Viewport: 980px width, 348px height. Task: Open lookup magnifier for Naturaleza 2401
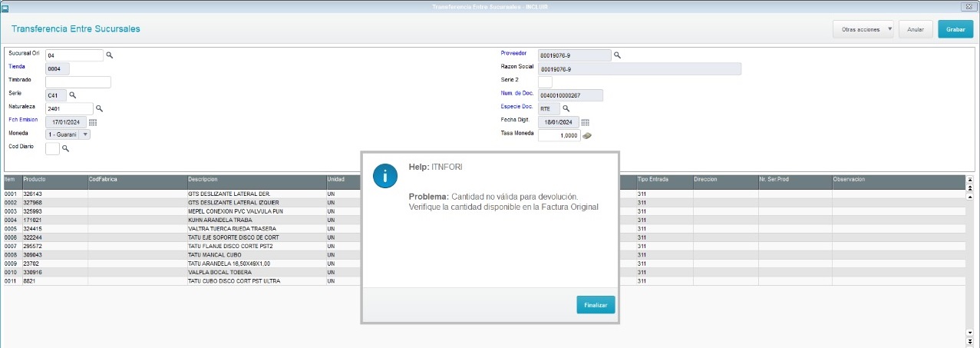100,108
